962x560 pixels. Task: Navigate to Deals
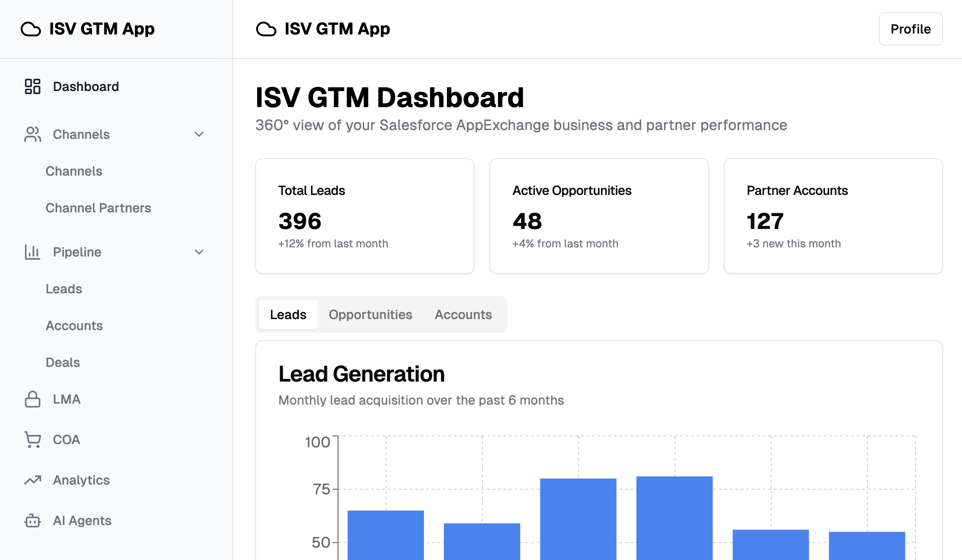(63, 362)
